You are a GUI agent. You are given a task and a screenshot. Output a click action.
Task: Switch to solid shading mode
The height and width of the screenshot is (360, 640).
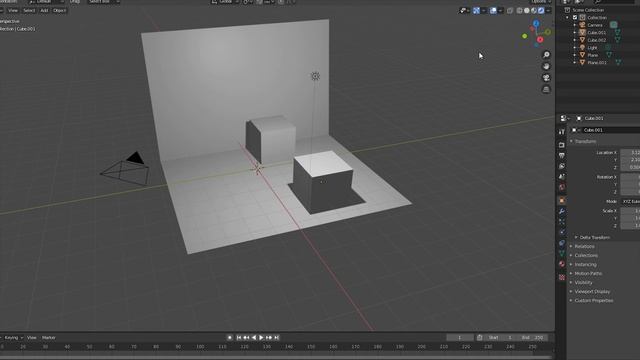(x=527, y=11)
